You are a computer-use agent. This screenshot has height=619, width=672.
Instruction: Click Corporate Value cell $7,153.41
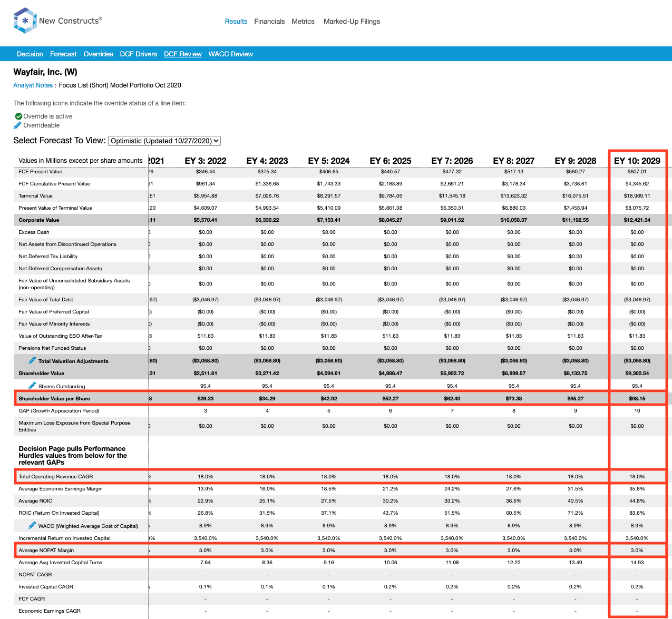click(x=329, y=220)
